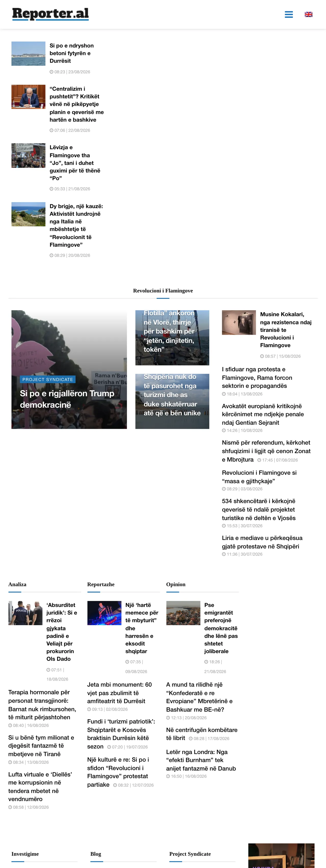Select the 'PROJECT SYNDICATE' category tag
Viewport: 326px width, 868px height.
pos(48,379)
